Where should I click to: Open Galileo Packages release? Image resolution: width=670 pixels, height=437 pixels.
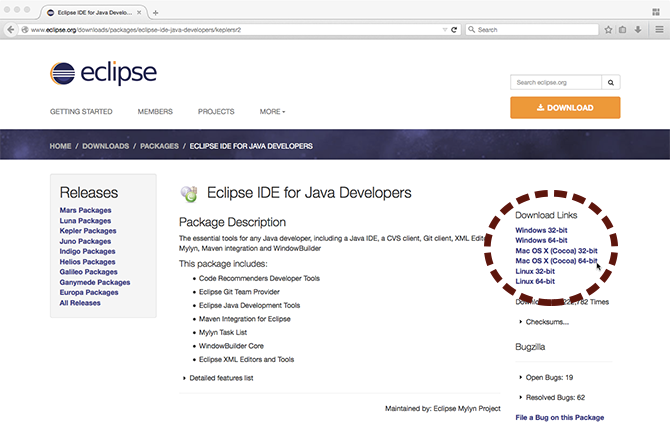pyautogui.click(x=88, y=272)
